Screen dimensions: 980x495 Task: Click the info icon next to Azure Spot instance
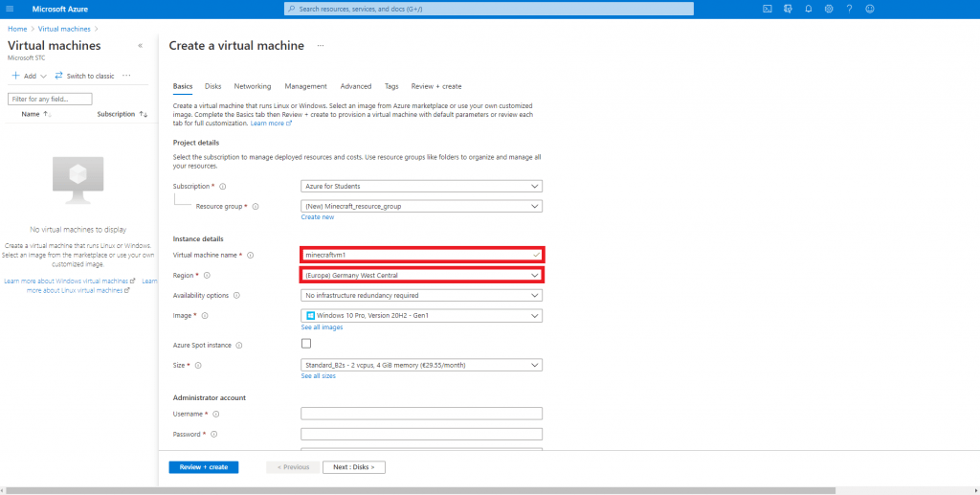click(x=238, y=345)
